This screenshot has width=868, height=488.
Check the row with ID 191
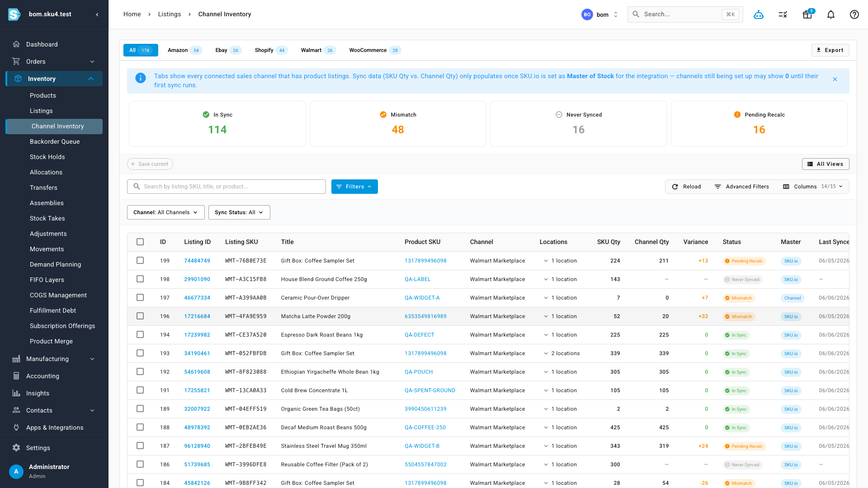tap(140, 390)
